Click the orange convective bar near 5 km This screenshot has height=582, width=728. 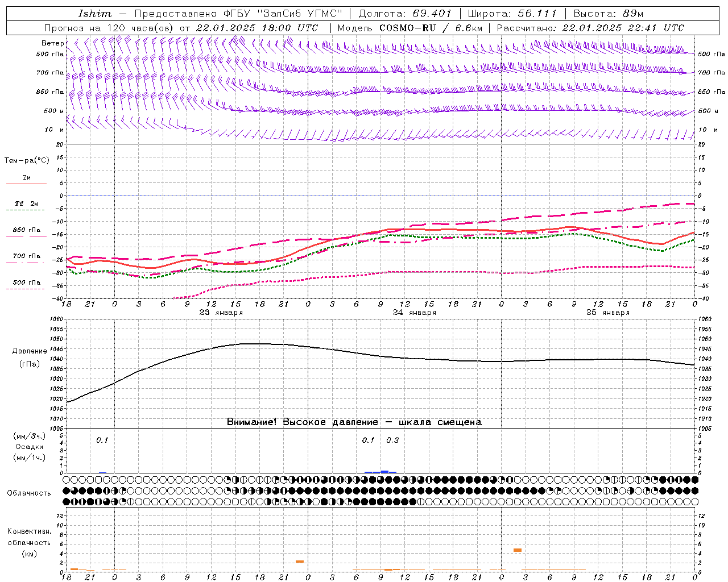518,550
